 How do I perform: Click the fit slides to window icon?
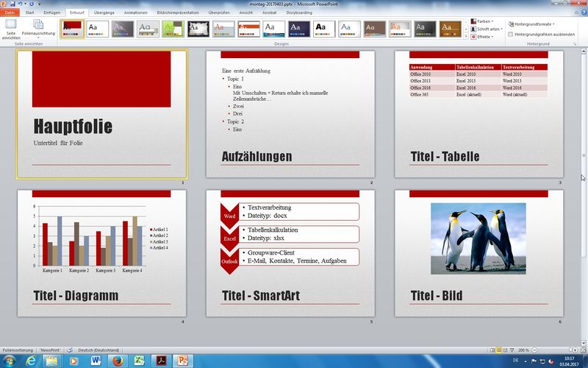pos(582,350)
